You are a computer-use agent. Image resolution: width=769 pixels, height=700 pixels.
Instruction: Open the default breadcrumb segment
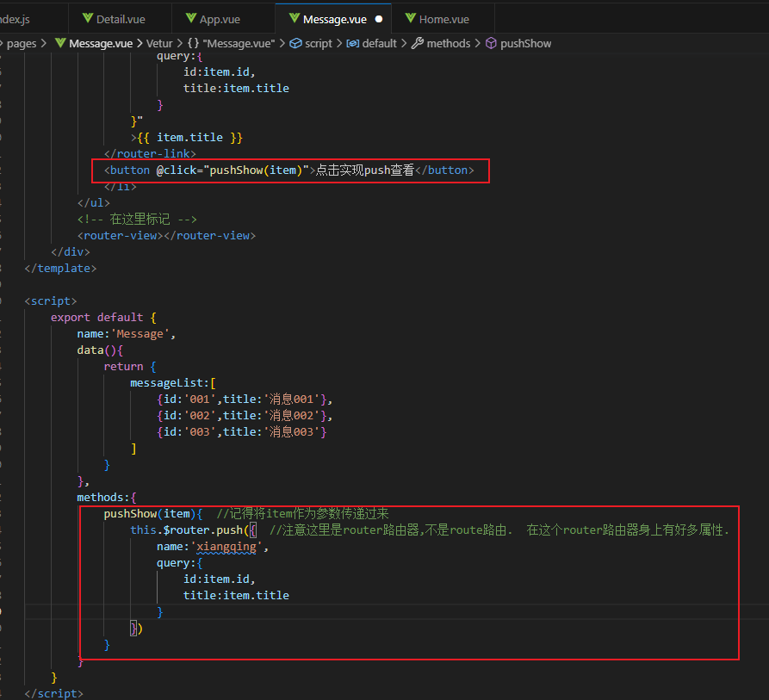click(379, 44)
